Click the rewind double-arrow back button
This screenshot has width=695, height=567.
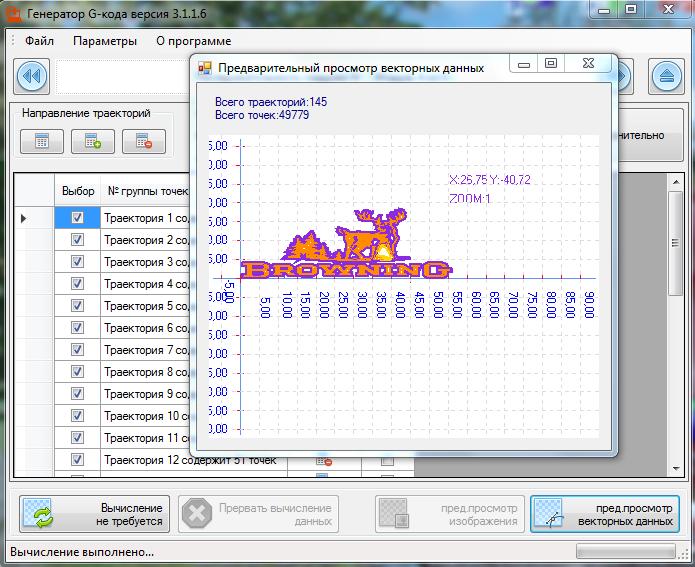[x=31, y=76]
